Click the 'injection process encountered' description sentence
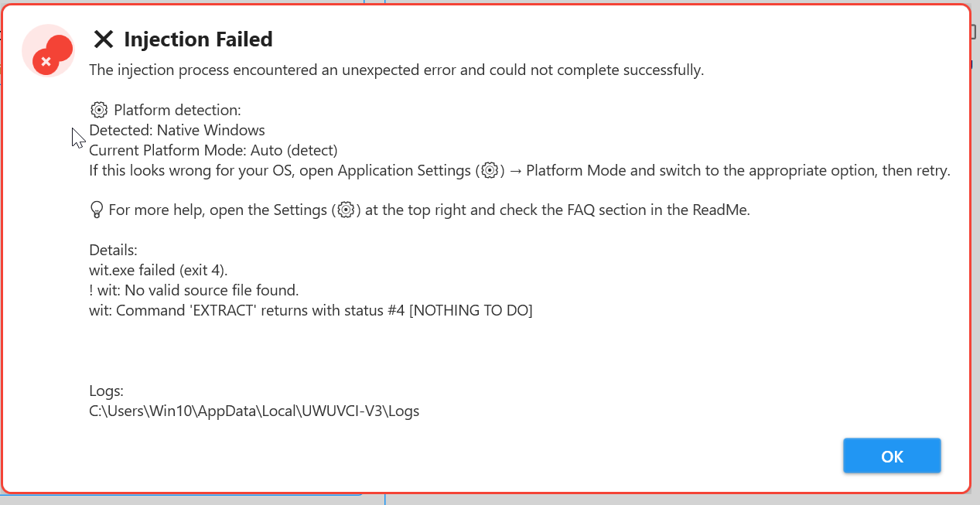The image size is (980, 505). [396, 70]
